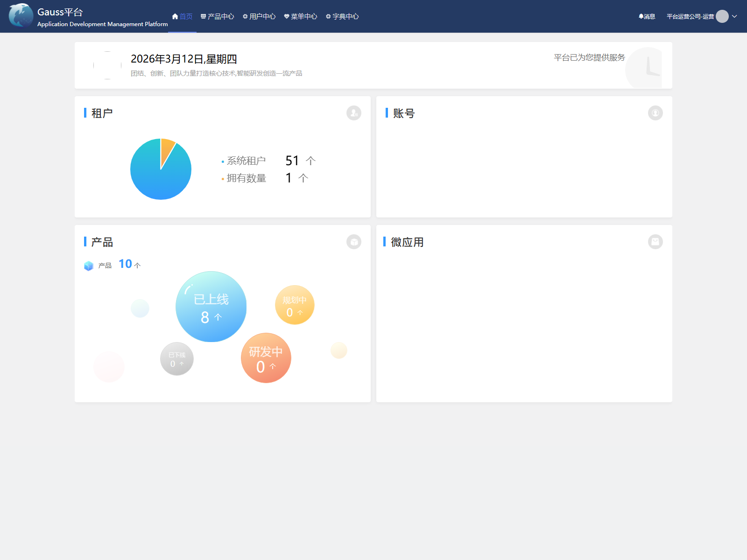The height and width of the screenshot is (560, 747).
Task: Click the blue cube product icon
Action: 89,266
